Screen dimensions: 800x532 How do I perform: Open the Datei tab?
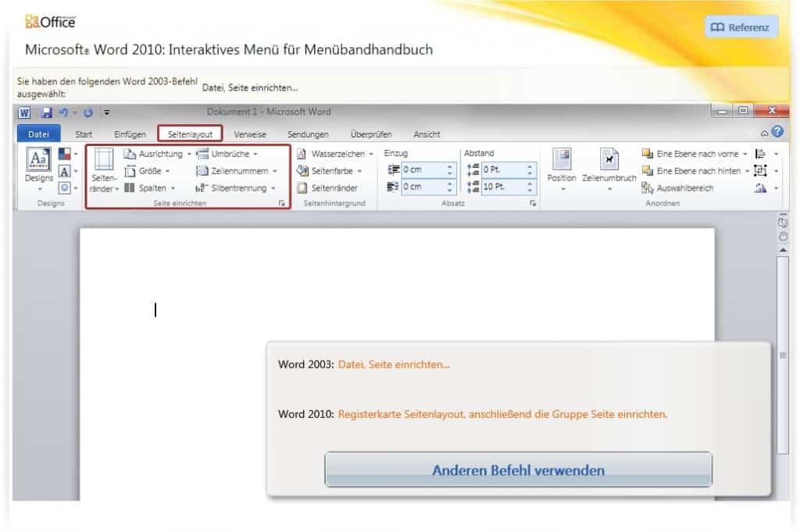[x=39, y=134]
